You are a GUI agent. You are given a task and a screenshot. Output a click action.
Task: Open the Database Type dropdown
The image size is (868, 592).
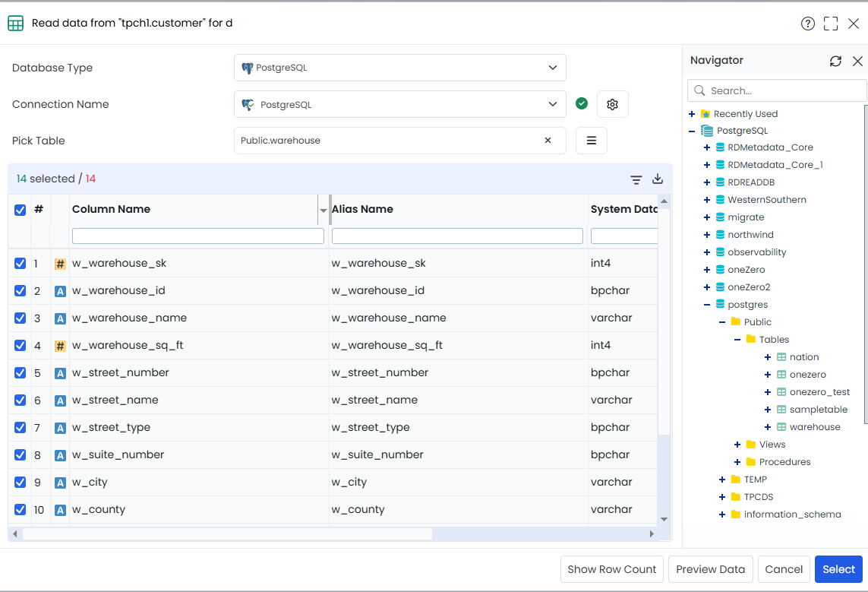point(399,68)
